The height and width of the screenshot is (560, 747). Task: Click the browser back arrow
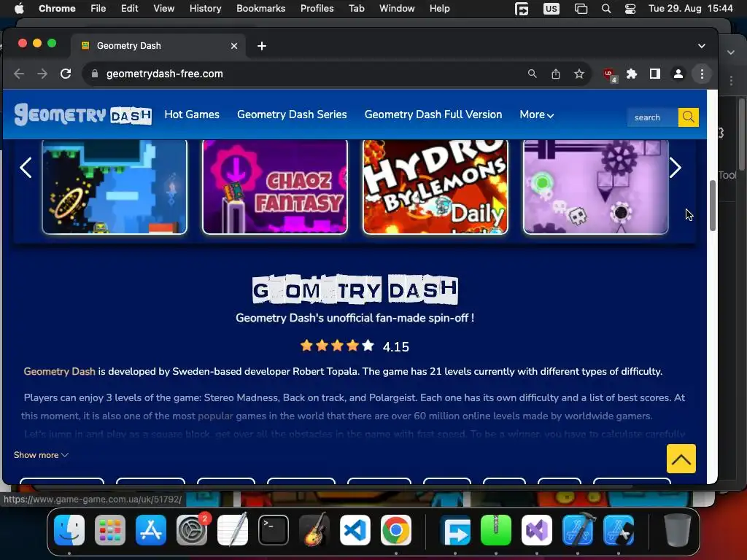click(x=19, y=74)
